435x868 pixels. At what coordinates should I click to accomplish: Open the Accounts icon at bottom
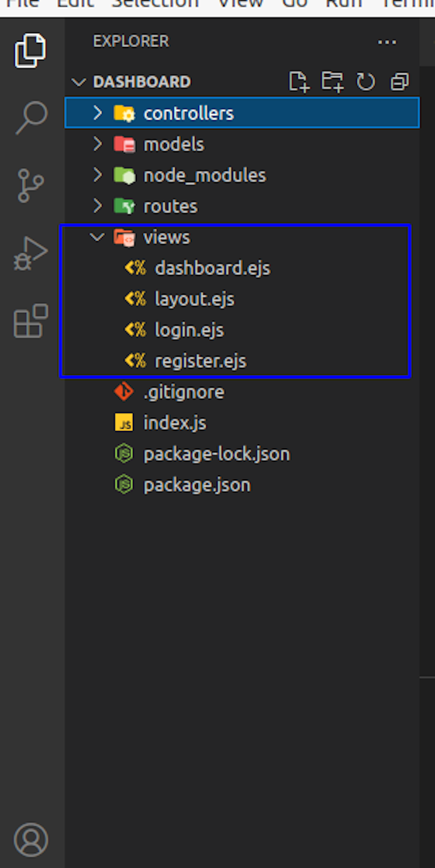pyautogui.click(x=31, y=839)
